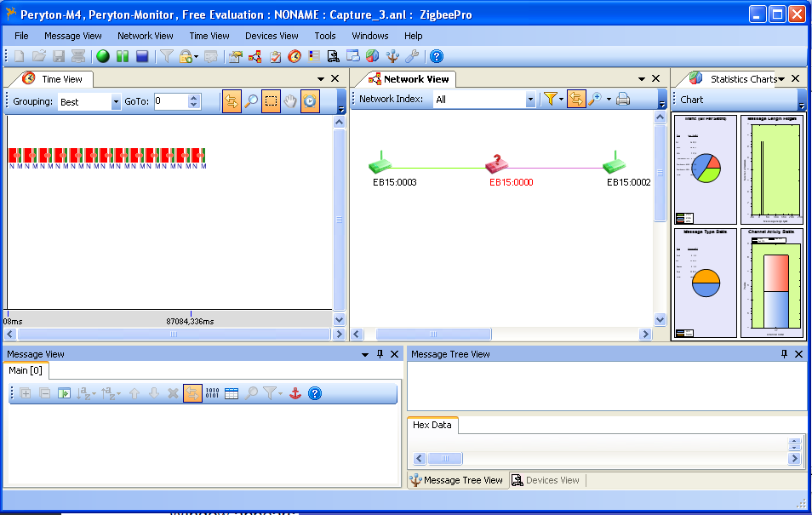Viewport: 812px width, 515px height.
Task: Start capture with the green circle button
Action: coord(102,56)
